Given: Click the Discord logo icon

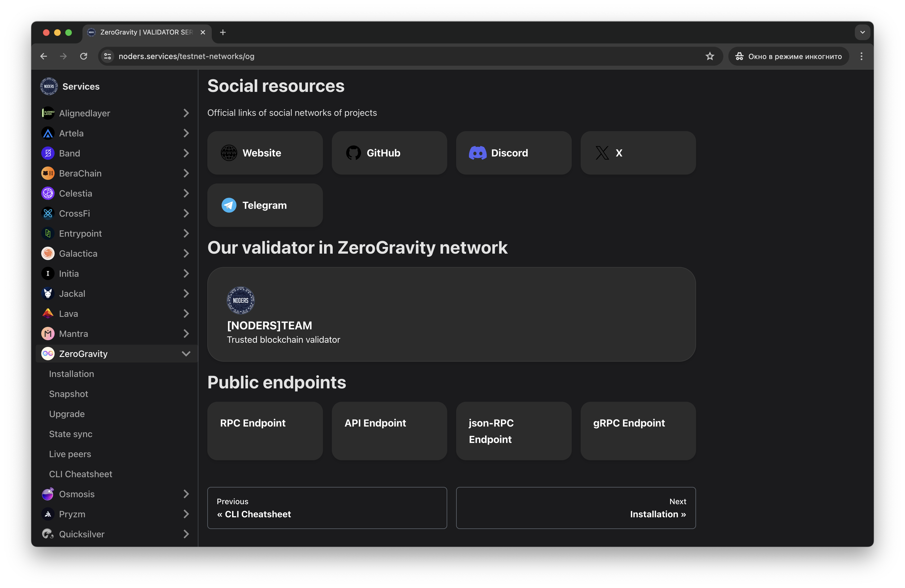Looking at the screenshot, I should point(478,153).
